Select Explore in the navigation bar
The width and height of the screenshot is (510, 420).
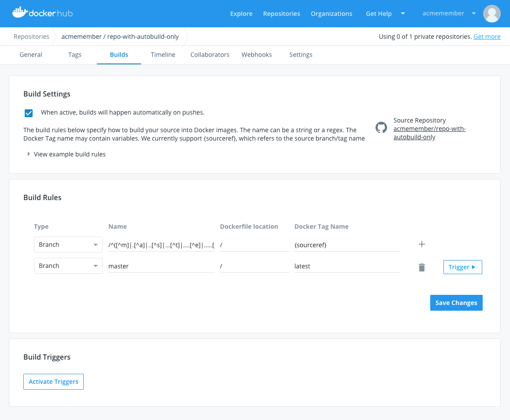click(x=241, y=14)
